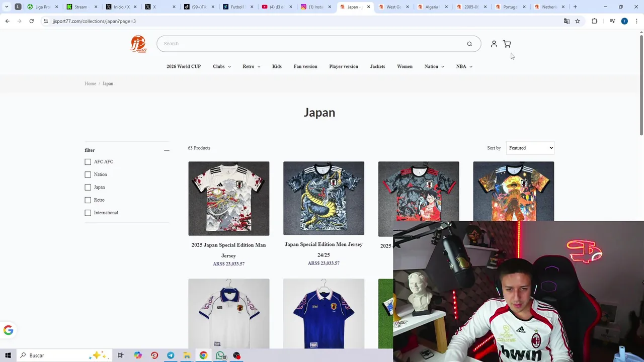The image size is (644, 362).
Task: Open new browser tab with plus icon
Action: pyautogui.click(x=575, y=7)
